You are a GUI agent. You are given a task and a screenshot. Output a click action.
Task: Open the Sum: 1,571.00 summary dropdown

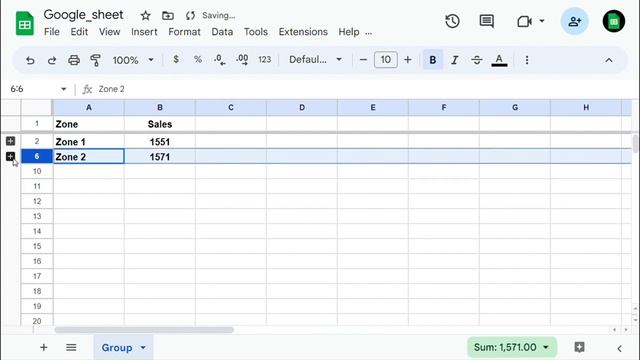pyautogui.click(x=512, y=347)
